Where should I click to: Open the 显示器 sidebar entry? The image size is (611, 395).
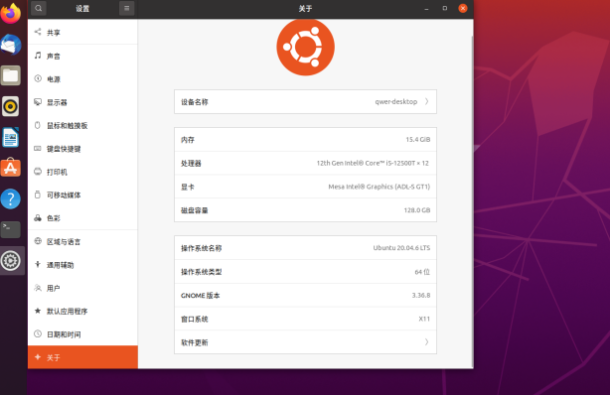(83, 102)
